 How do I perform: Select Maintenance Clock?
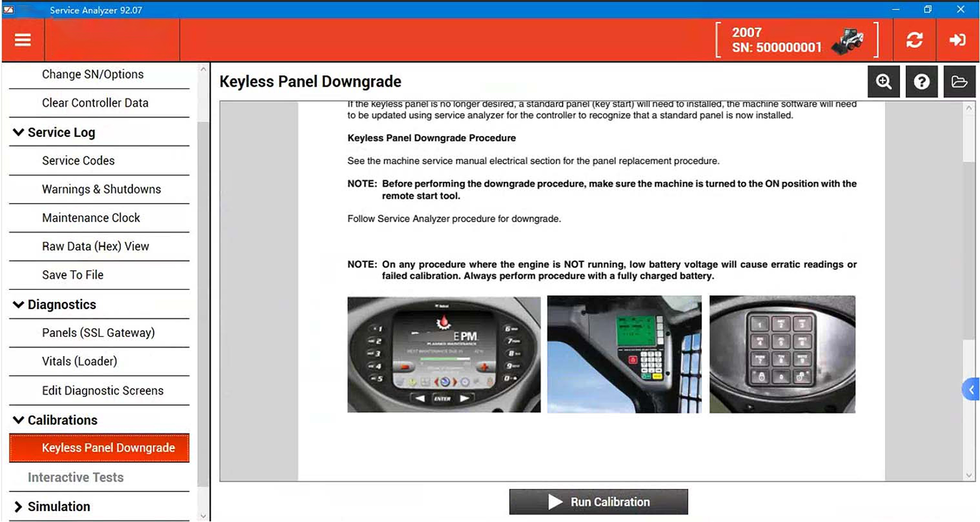(99, 218)
